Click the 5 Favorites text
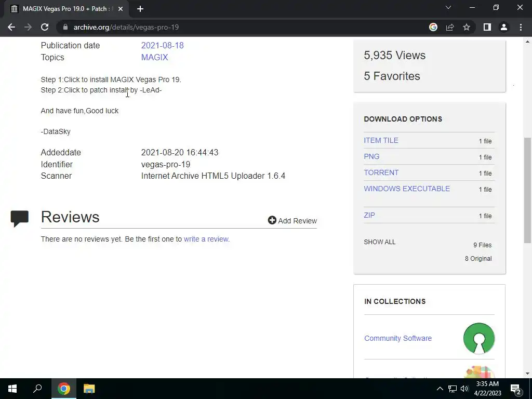532x399 pixels. point(392,76)
